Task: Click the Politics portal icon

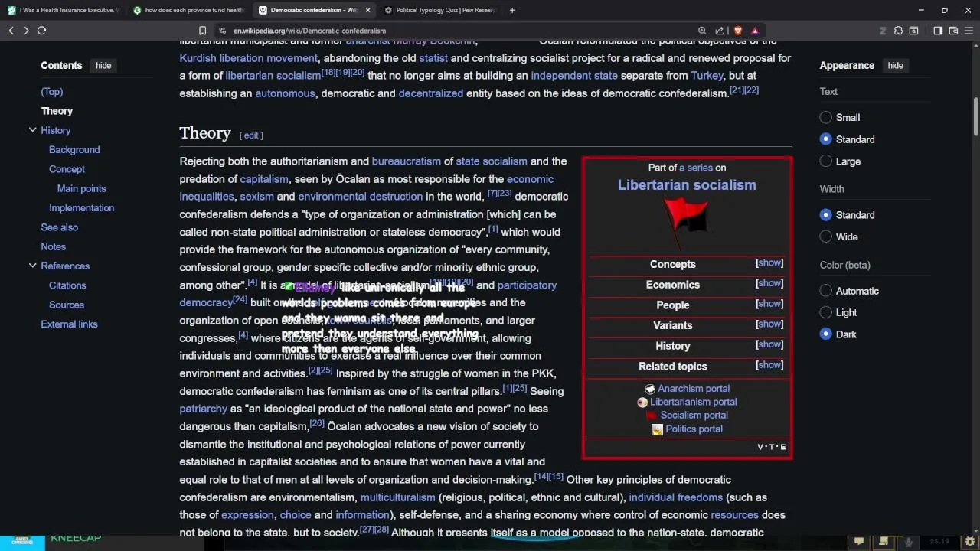Action: [x=657, y=429]
